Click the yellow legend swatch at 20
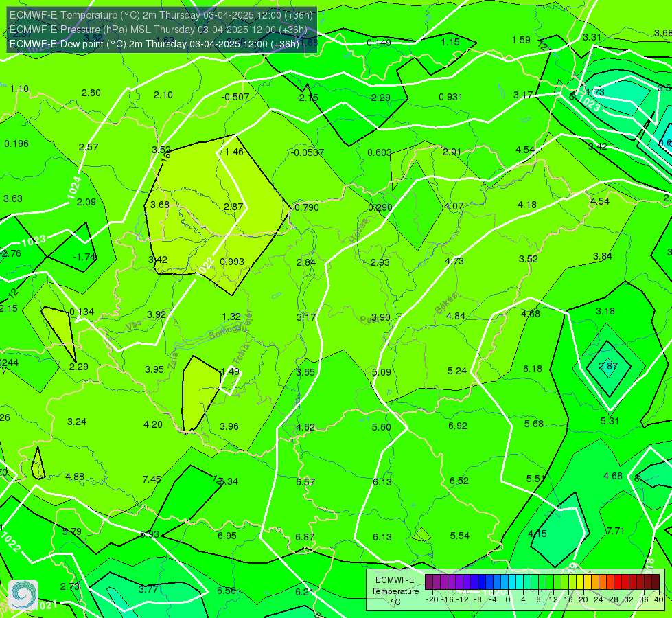Viewport: 672px width, 618px height. point(580,582)
